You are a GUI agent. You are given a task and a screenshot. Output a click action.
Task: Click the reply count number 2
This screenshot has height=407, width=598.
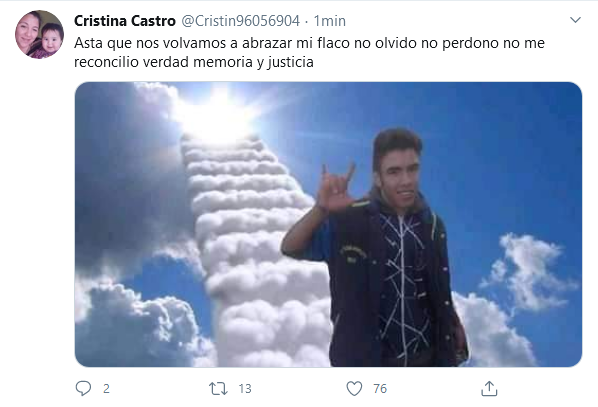[x=106, y=389]
